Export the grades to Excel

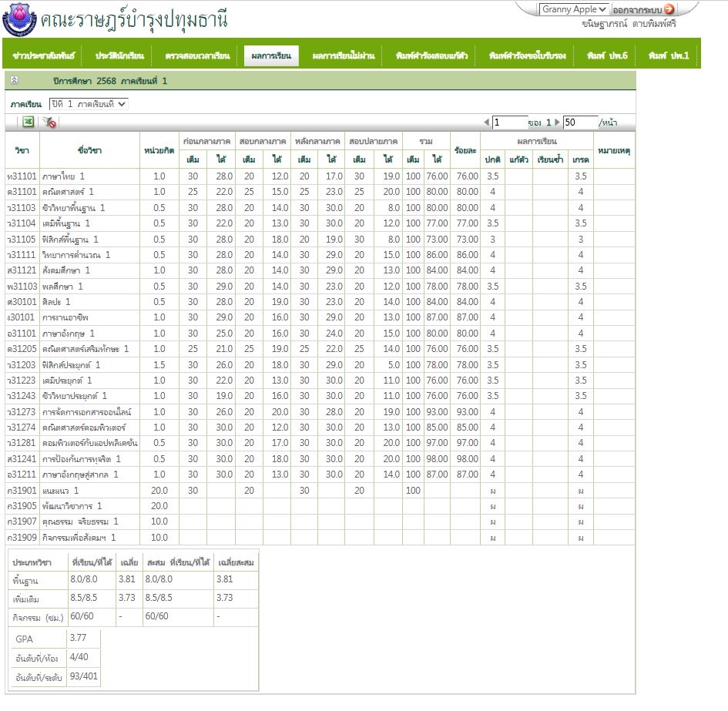28,122
